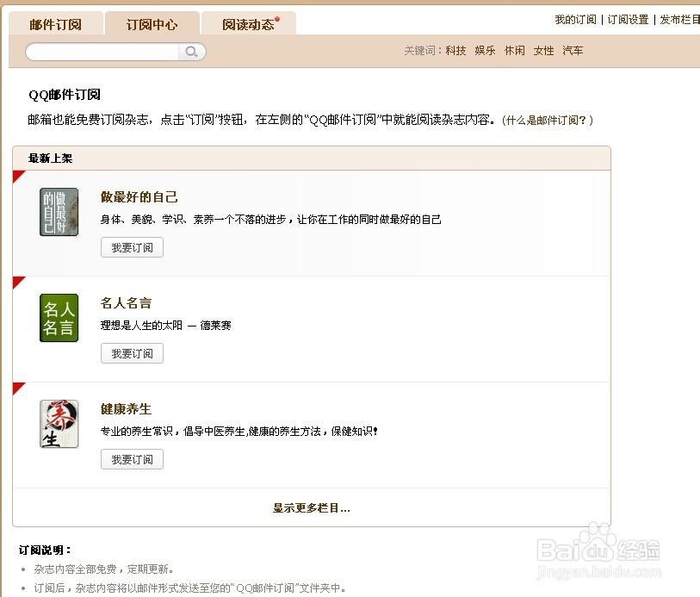Switch to the 订阅中心 tab
This screenshot has height=597, width=700.
click(x=152, y=24)
